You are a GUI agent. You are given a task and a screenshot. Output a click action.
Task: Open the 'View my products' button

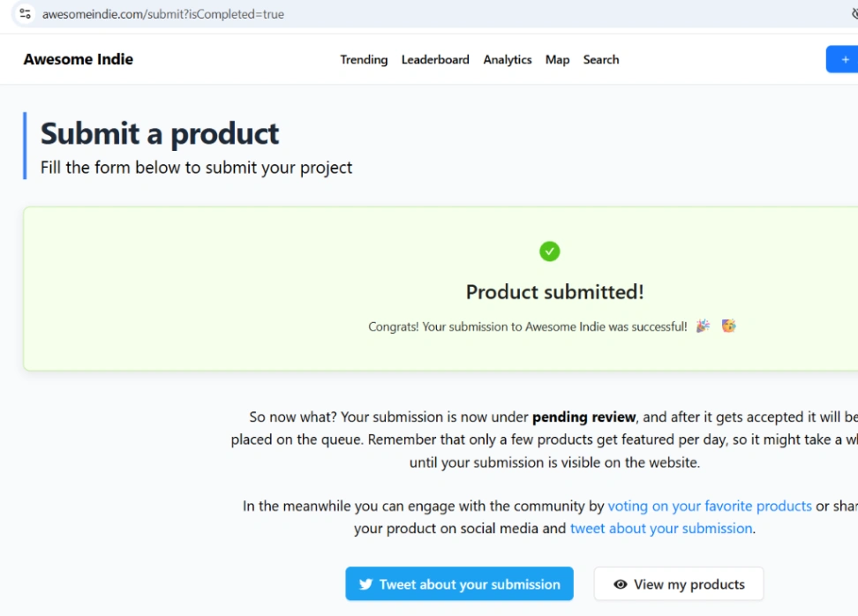pyautogui.click(x=679, y=583)
